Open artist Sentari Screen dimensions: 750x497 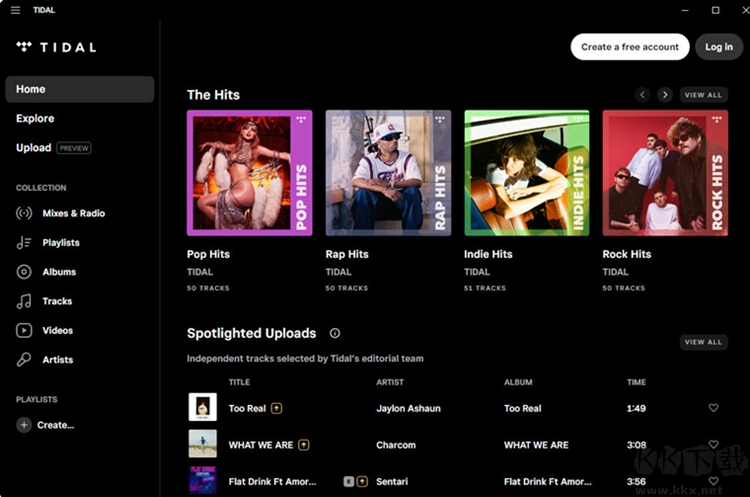(x=392, y=482)
